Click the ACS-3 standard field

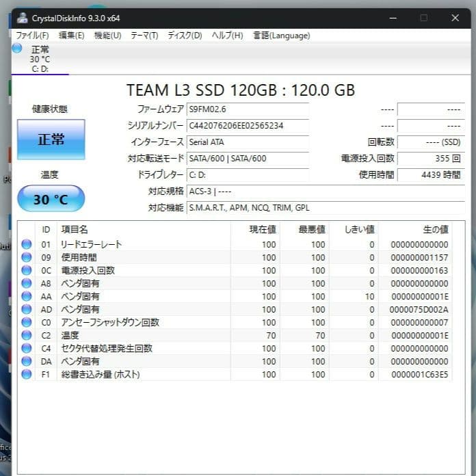(326, 191)
